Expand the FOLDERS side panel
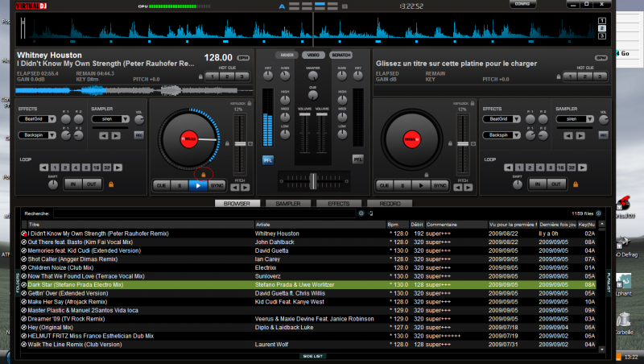 (x=18, y=283)
